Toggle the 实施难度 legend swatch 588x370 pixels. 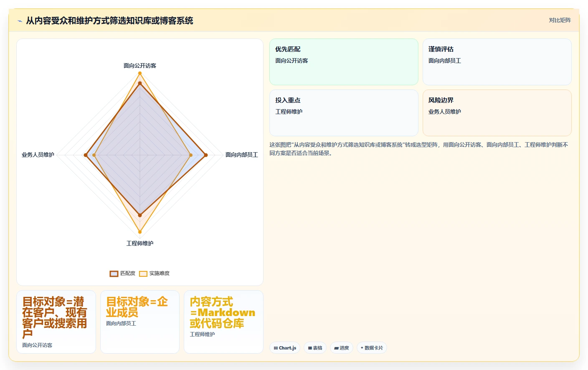point(143,274)
